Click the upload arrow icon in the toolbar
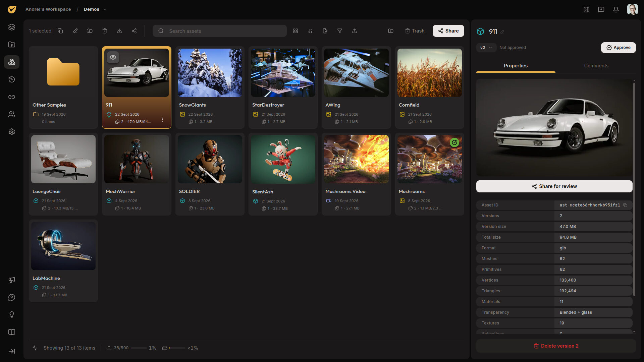This screenshot has width=644, height=362. pos(355,31)
